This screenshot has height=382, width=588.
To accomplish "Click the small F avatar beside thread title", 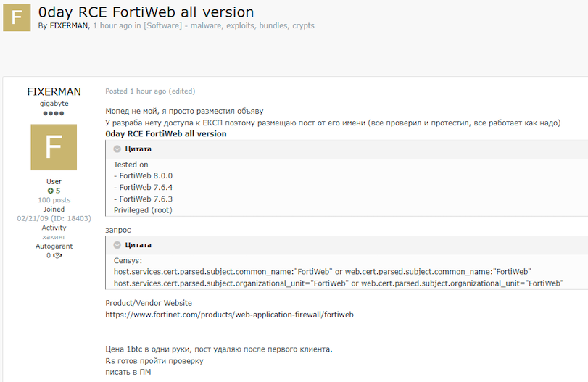I will pos(17,17).
